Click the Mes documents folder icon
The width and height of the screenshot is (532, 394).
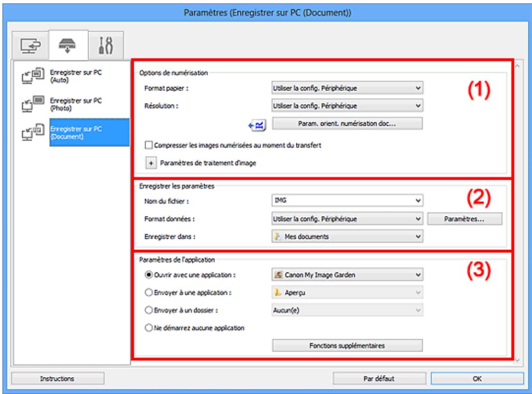coord(278,237)
